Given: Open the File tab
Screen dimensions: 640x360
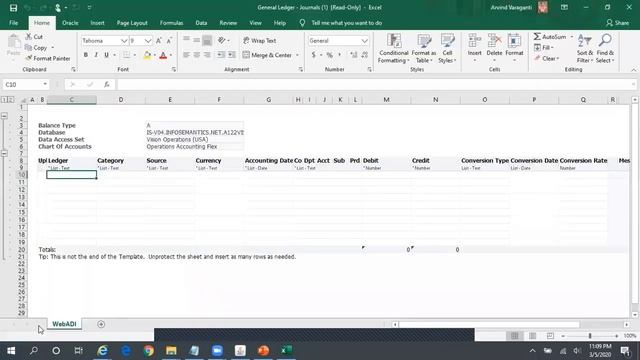Looking at the screenshot, I should (x=13, y=23).
